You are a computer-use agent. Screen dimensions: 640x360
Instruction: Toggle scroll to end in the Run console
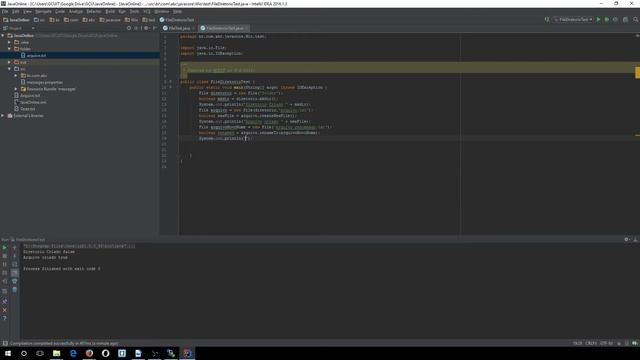(15, 273)
